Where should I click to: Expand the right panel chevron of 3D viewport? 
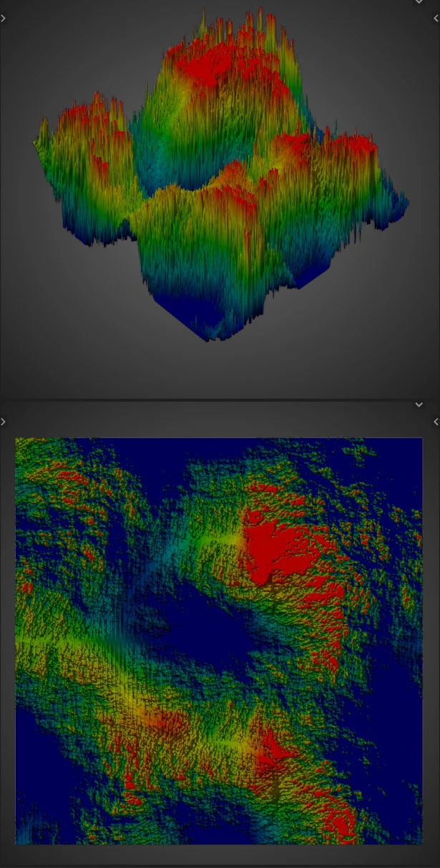pyautogui.click(x=436, y=19)
